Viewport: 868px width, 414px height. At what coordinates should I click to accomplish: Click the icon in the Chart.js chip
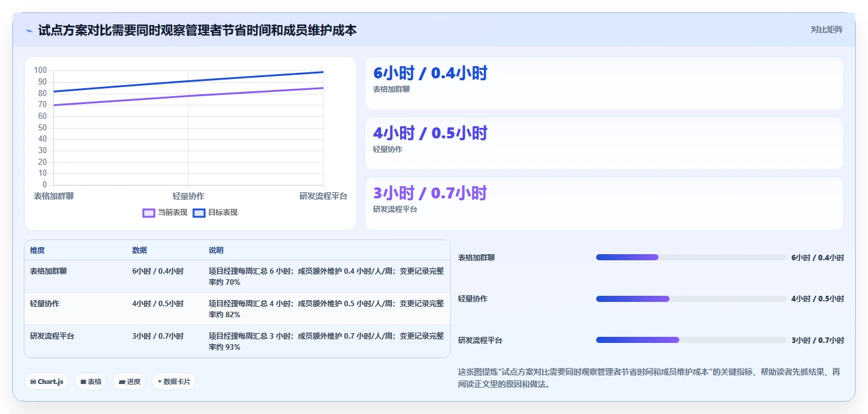[33, 382]
